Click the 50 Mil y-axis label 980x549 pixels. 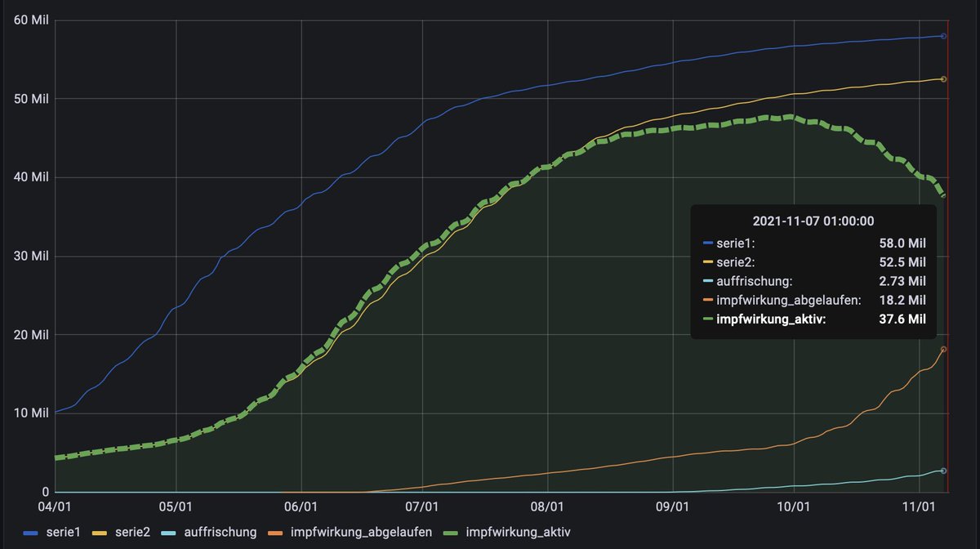tap(32, 99)
